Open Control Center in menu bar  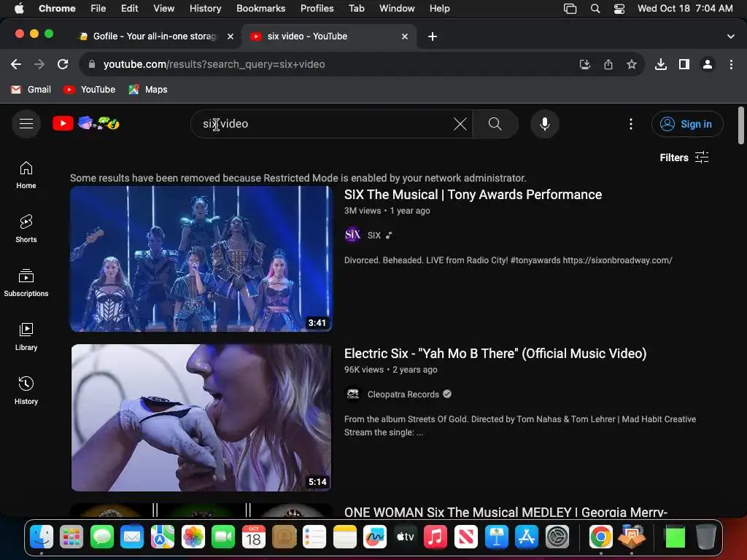pyautogui.click(x=619, y=8)
